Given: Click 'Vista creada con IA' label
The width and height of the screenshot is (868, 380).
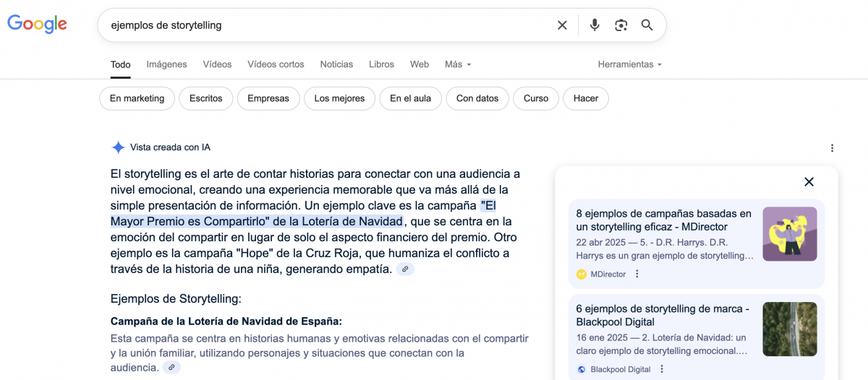Looking at the screenshot, I should click(x=170, y=147).
